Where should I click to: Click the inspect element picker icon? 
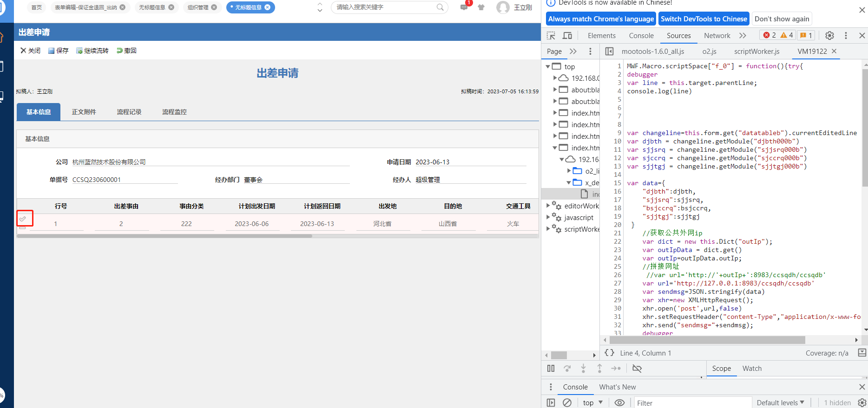(x=551, y=36)
